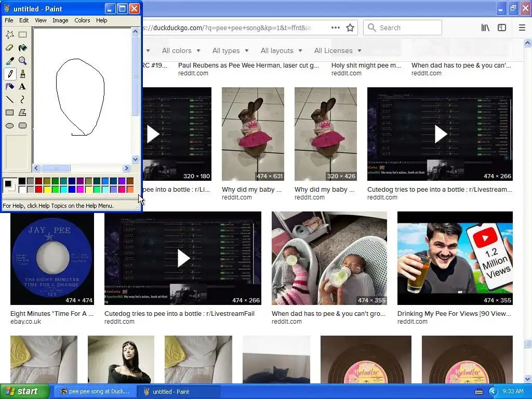Image resolution: width=532 pixels, height=399 pixels.
Task: Click Paint canvas vertical scroll up arrow
Action: (x=136, y=32)
